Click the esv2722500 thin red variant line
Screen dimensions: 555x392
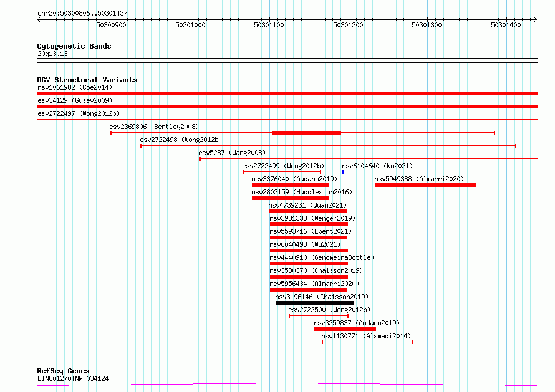pyautogui.click(x=319, y=316)
